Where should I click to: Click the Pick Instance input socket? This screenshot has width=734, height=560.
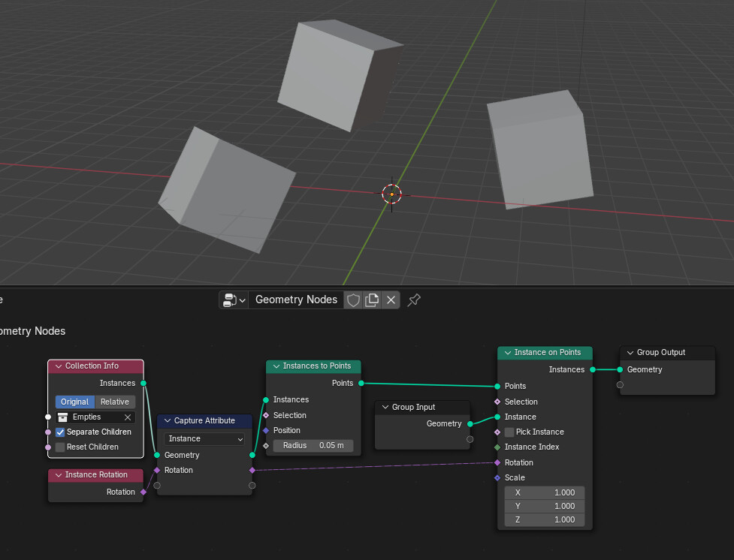[x=497, y=432]
